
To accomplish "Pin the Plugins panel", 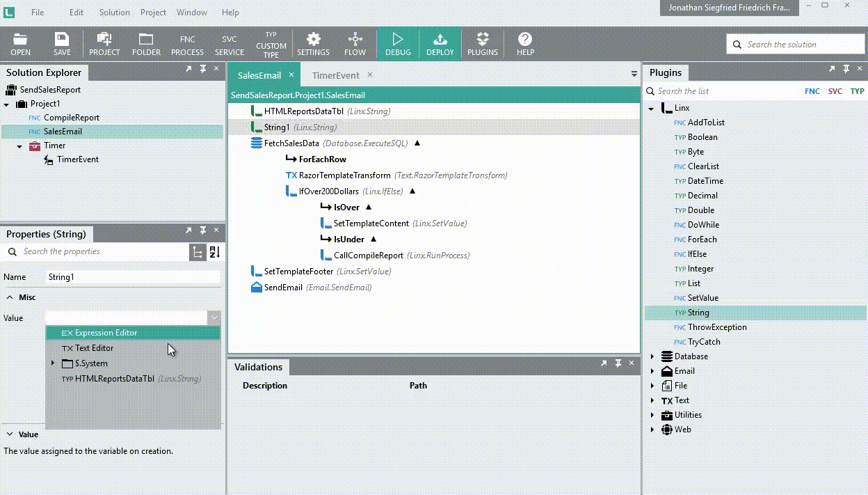I will [846, 69].
